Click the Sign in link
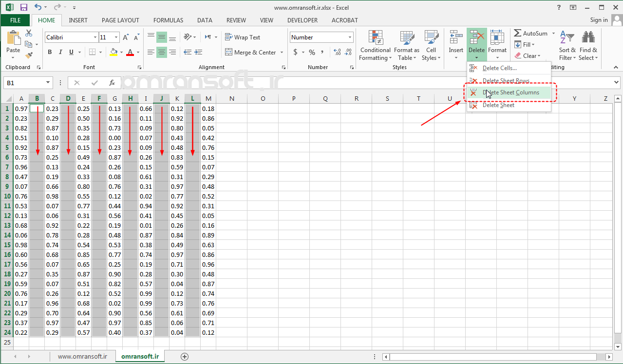Viewport: 623px width, 364px height. coord(599,20)
